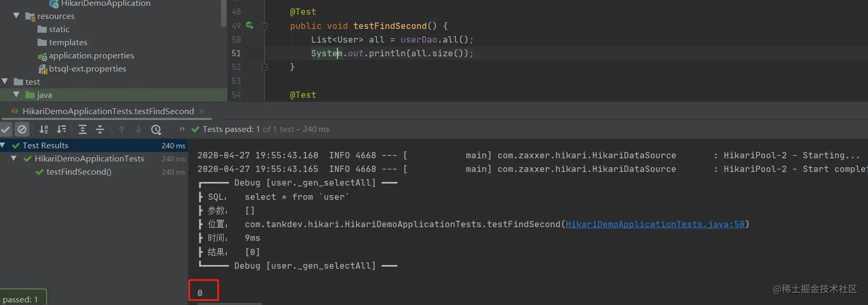Select testFindSecond() test result
This screenshot has height=305, width=868.
pyautogui.click(x=79, y=172)
